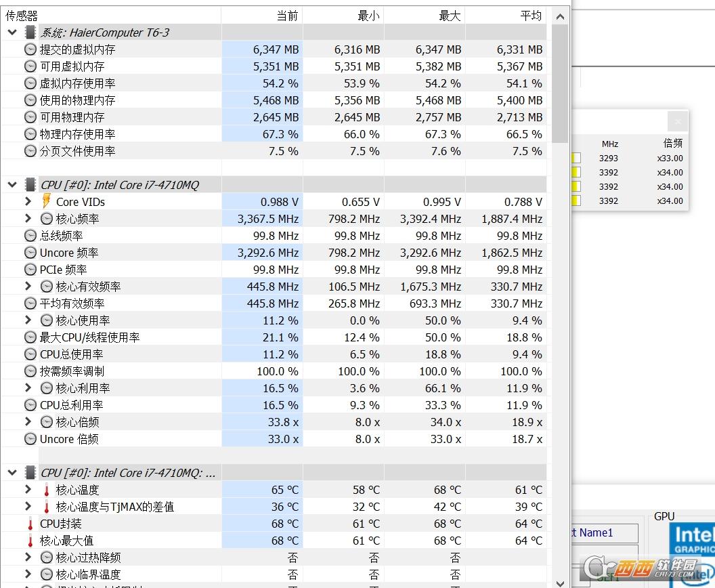
Task: Click the clock icon beside 提交的虚拟内存
Action: [30, 49]
